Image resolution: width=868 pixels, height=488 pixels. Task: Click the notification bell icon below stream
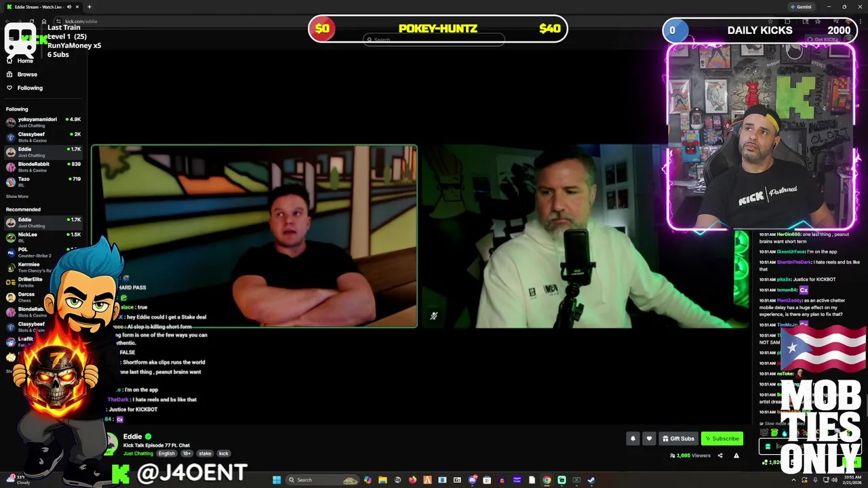pos(633,439)
